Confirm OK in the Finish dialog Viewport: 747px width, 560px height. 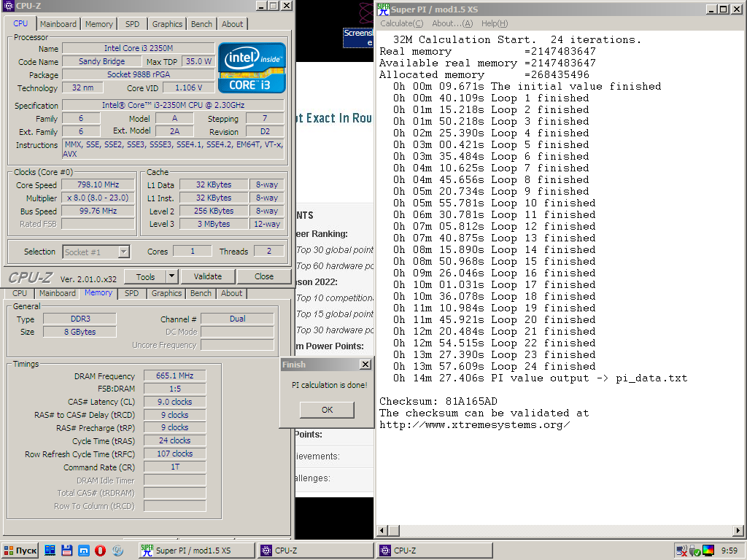point(327,410)
